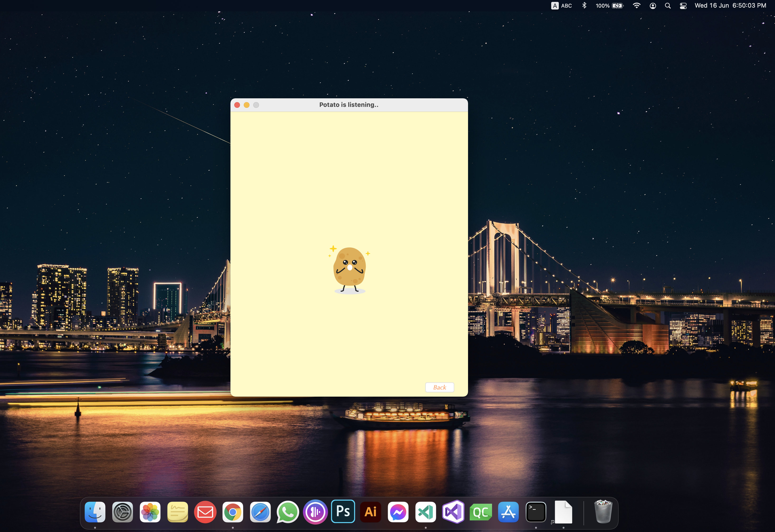Open WhatsApp from the dock
Screen dimensions: 775x532
tap(287, 512)
